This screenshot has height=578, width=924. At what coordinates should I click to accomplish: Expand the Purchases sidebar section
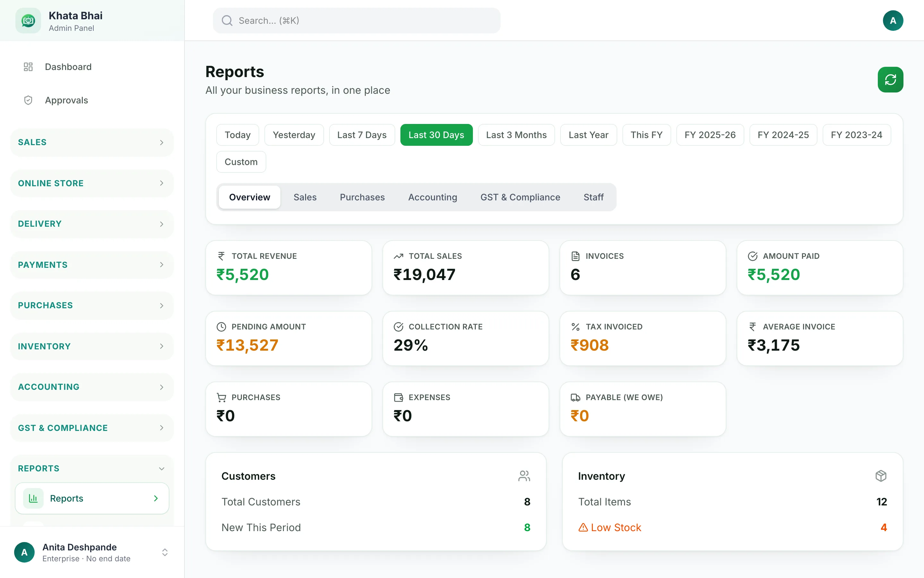[x=92, y=305]
